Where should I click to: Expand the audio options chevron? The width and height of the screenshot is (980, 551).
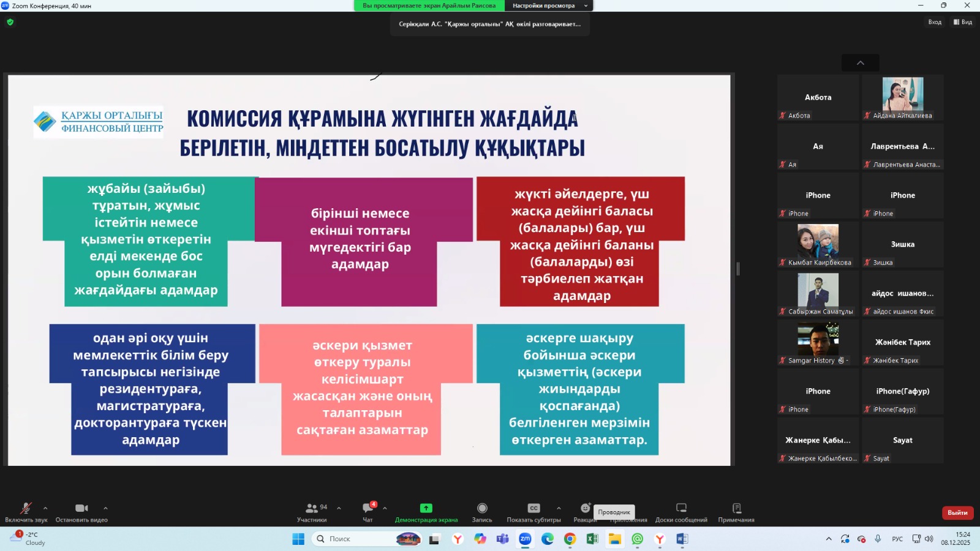click(45, 508)
